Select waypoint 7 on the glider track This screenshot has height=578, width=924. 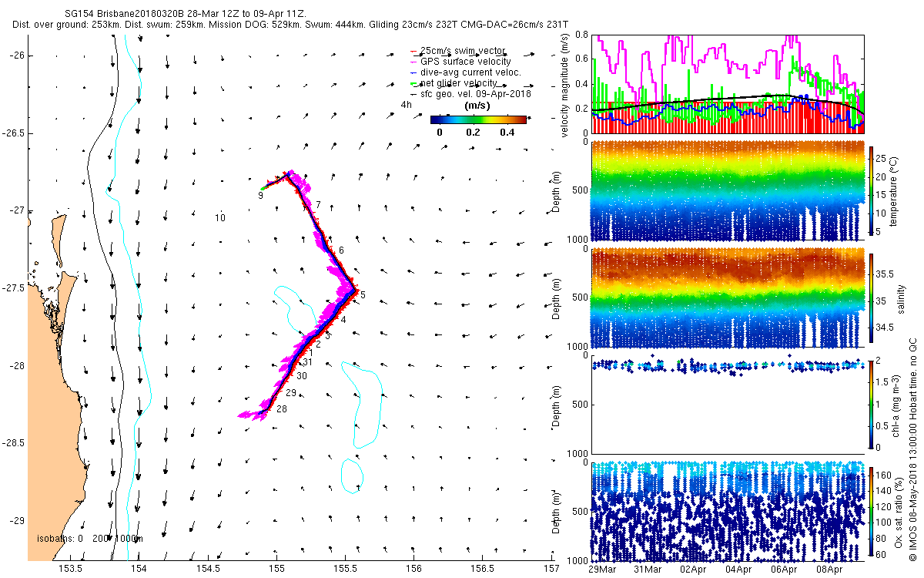[x=318, y=204]
